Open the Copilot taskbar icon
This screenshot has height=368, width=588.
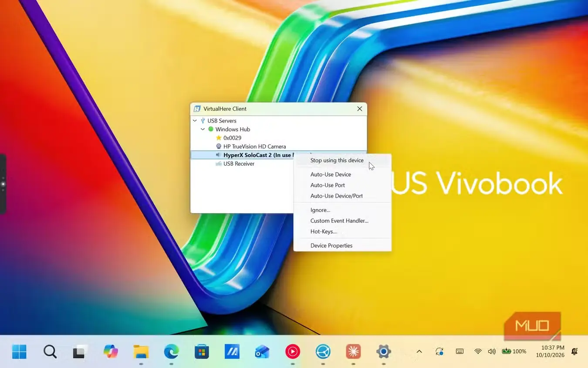111,351
